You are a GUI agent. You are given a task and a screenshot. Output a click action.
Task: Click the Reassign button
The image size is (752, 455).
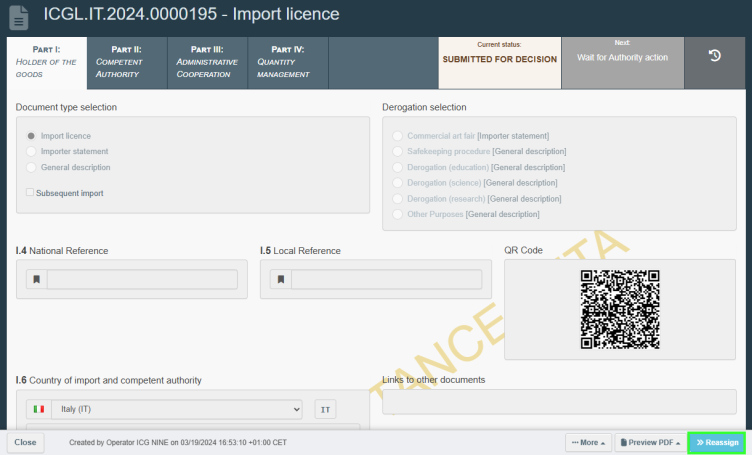717,443
